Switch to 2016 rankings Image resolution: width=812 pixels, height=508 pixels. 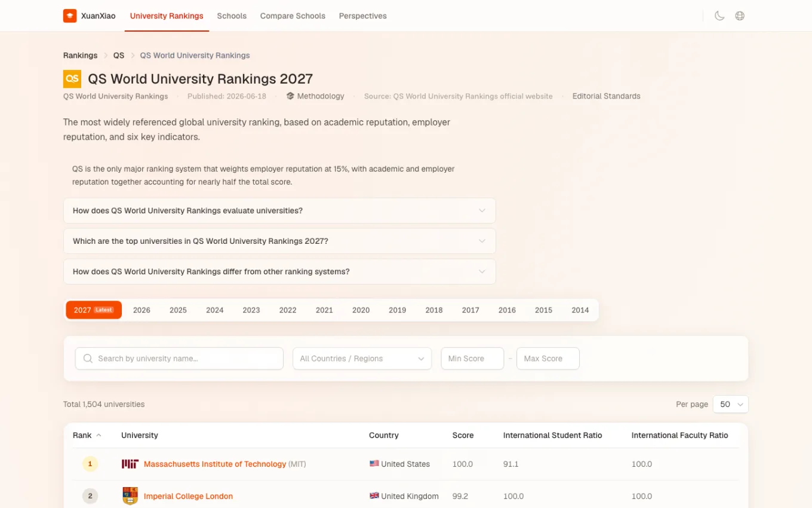click(x=507, y=310)
